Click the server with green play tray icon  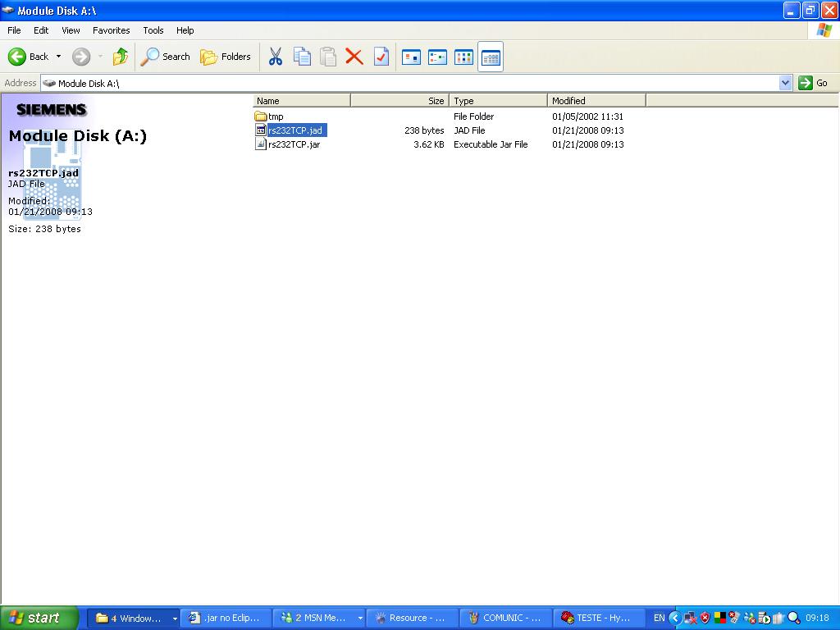click(x=764, y=618)
